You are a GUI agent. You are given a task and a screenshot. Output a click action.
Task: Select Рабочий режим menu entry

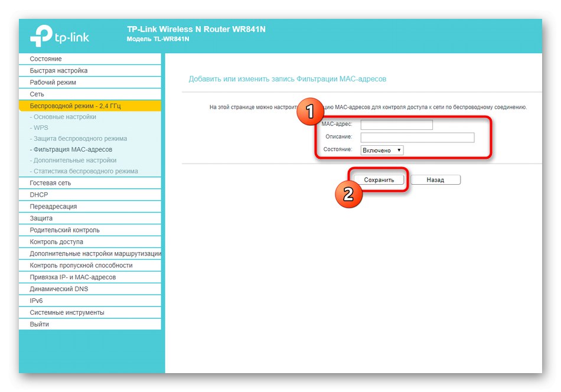[x=90, y=82]
